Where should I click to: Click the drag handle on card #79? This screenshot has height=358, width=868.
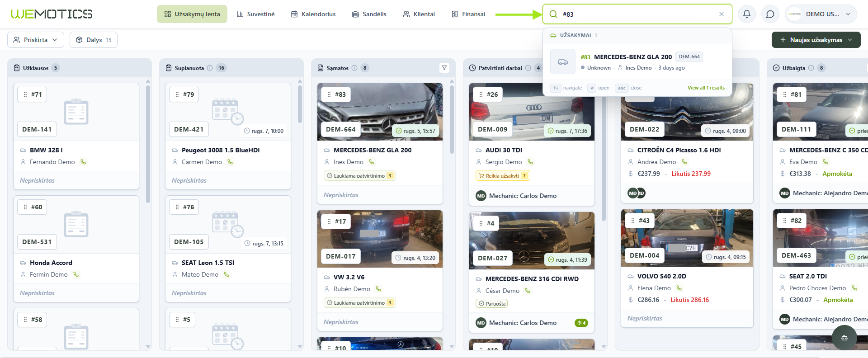coord(177,94)
